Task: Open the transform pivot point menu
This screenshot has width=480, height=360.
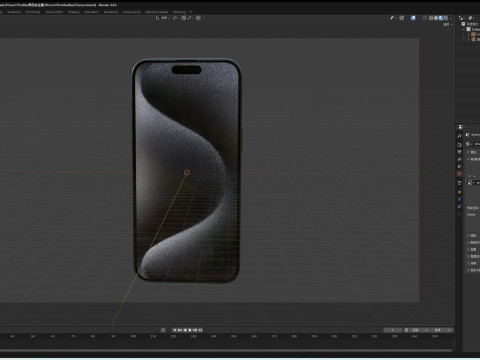Action: point(176,18)
